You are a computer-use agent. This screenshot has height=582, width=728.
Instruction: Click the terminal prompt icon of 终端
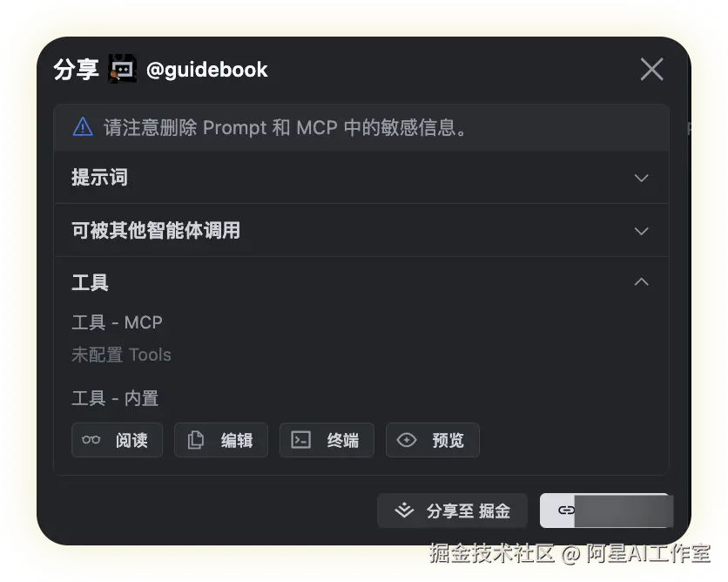[x=300, y=440]
